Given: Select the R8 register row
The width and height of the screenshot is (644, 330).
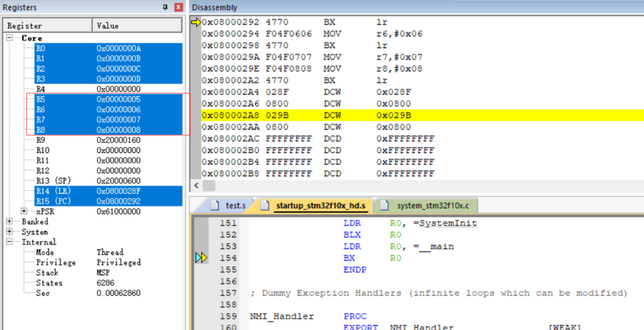Looking at the screenshot, I should [x=108, y=130].
